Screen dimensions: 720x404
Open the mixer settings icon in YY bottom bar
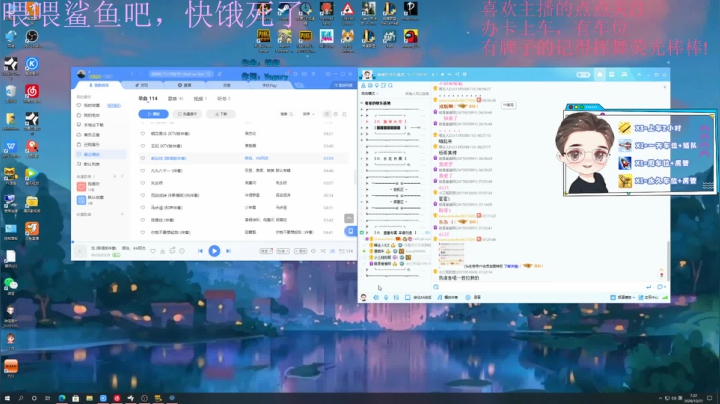tap(396, 297)
